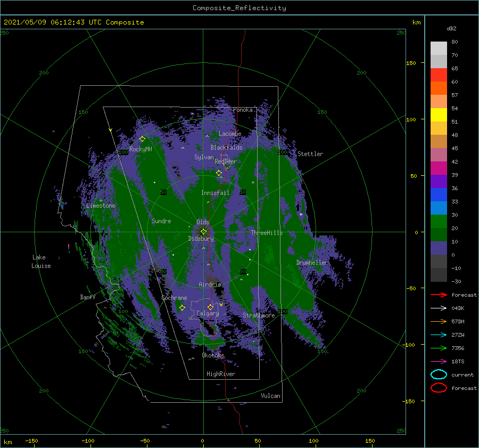Click the Innisfail label

[215, 193]
